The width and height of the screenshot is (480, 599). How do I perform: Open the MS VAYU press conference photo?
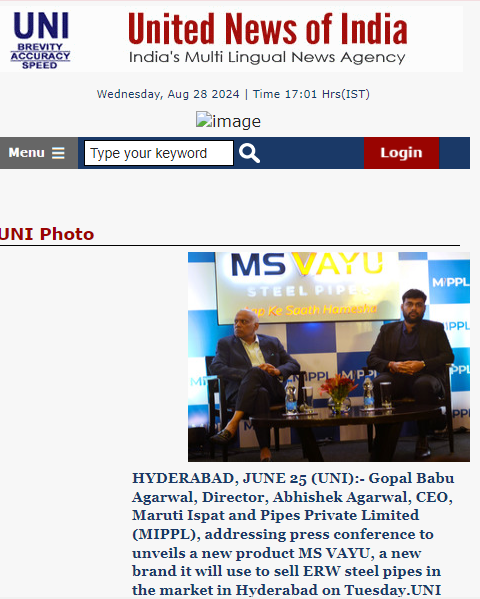point(329,357)
